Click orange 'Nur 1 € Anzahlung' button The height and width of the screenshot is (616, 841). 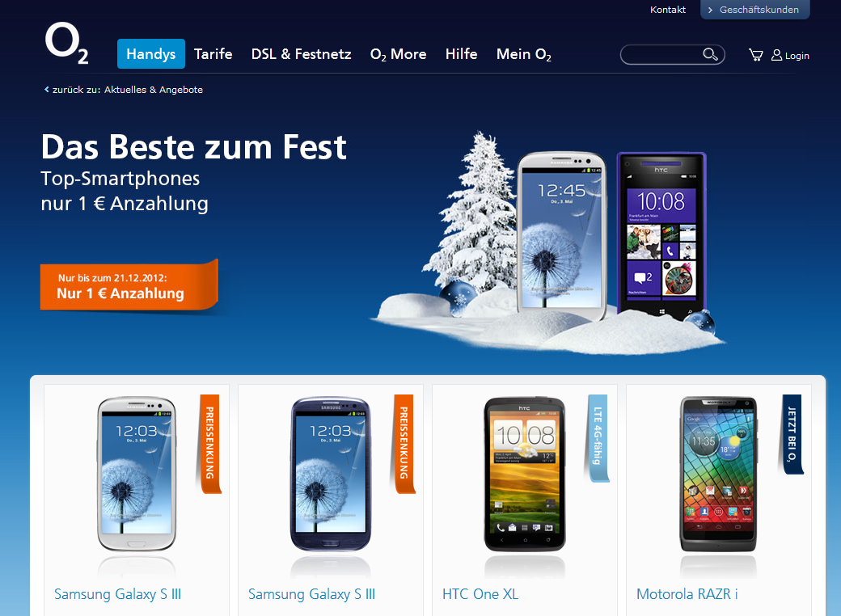pyautogui.click(x=129, y=287)
